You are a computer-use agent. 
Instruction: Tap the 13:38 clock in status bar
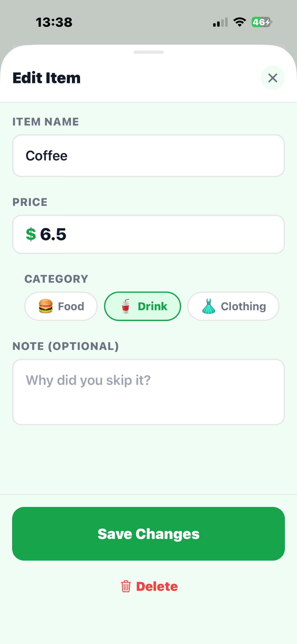pos(54,22)
